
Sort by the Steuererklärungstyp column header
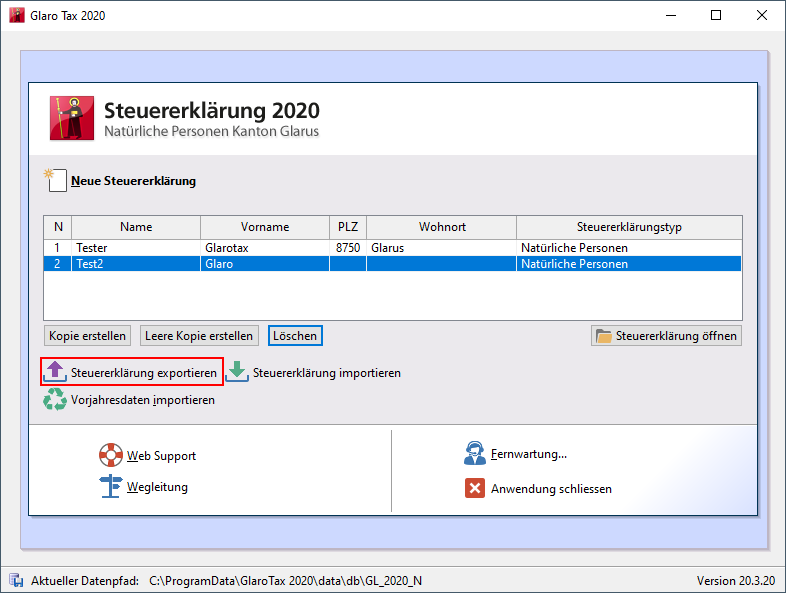tap(629, 227)
